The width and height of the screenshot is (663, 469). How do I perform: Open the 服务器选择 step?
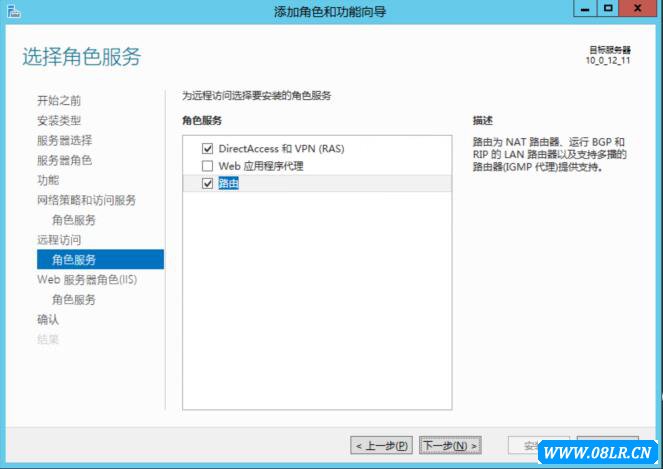64,140
